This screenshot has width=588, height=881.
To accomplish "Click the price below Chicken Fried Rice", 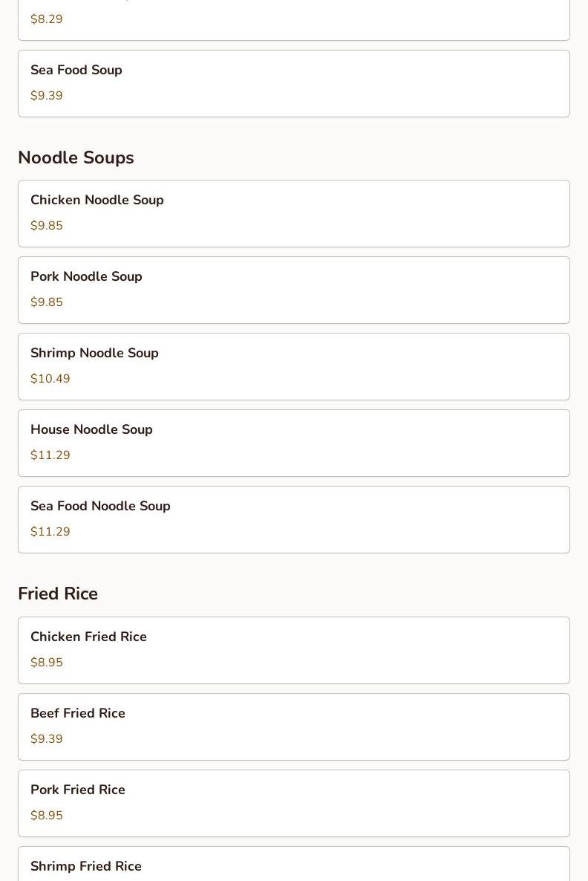I will coord(47,663).
